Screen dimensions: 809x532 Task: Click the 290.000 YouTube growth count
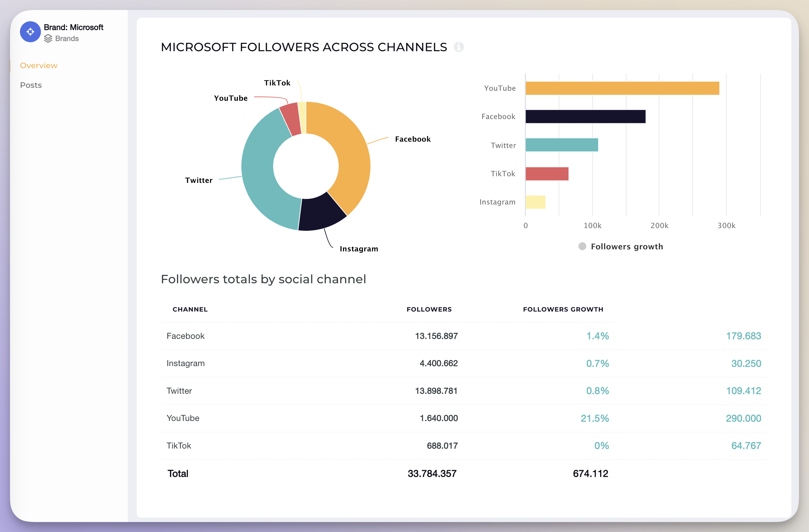pyautogui.click(x=744, y=418)
